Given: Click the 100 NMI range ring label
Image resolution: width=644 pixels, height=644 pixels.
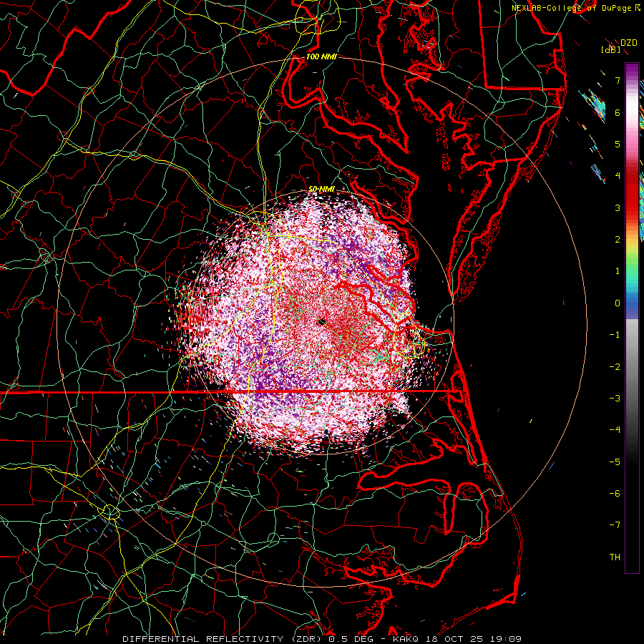Looking at the screenshot, I should click(x=321, y=57).
